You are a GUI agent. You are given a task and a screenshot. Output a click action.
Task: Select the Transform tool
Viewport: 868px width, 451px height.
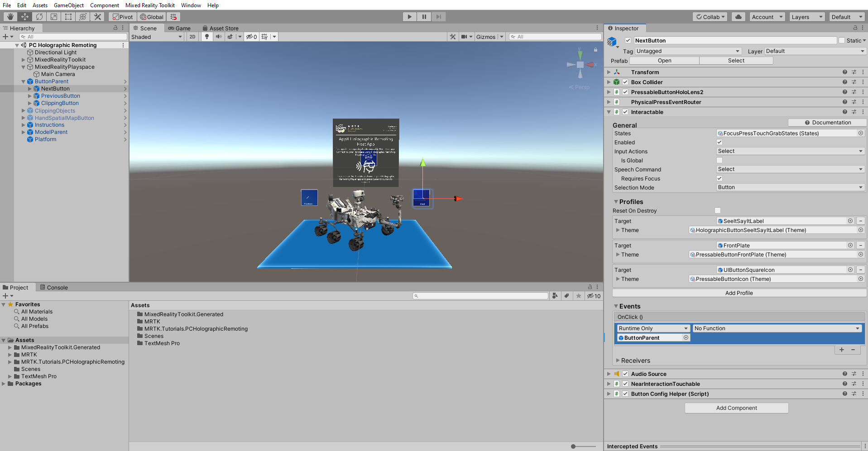pyautogui.click(x=83, y=17)
